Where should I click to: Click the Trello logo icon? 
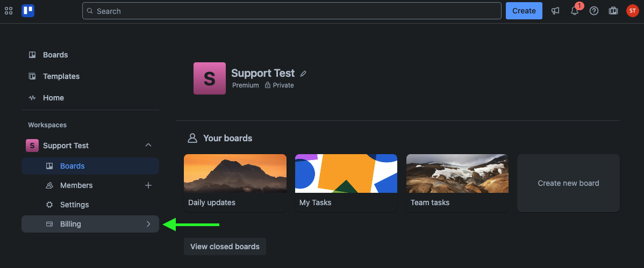28,11
